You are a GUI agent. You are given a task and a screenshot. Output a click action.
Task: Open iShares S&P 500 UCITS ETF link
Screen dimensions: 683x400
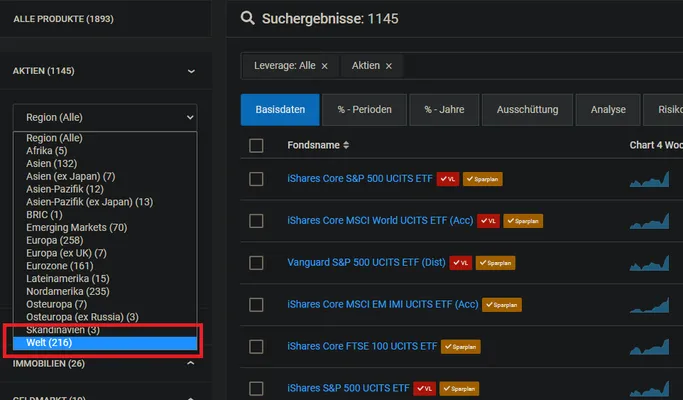[x=348, y=388]
